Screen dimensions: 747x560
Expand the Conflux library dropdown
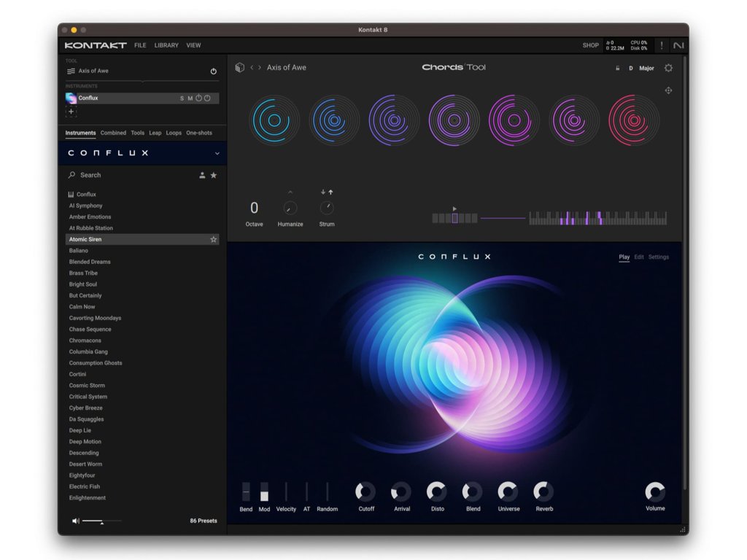[217, 153]
